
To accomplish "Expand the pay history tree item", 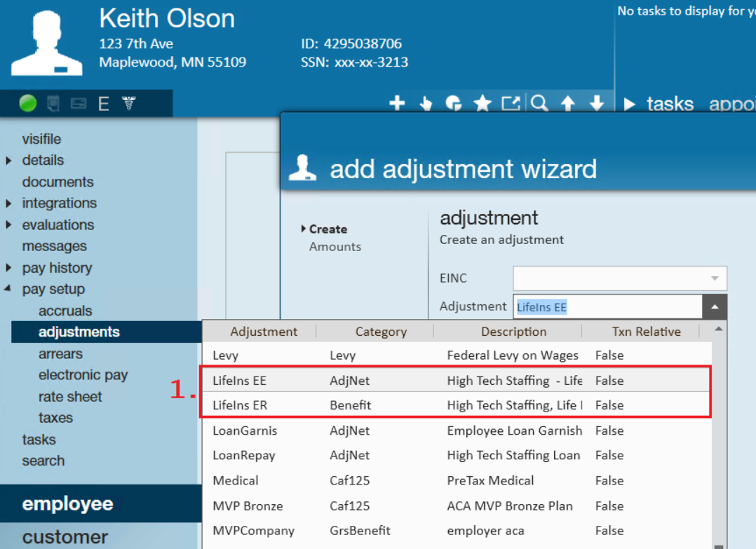I will click(8, 268).
